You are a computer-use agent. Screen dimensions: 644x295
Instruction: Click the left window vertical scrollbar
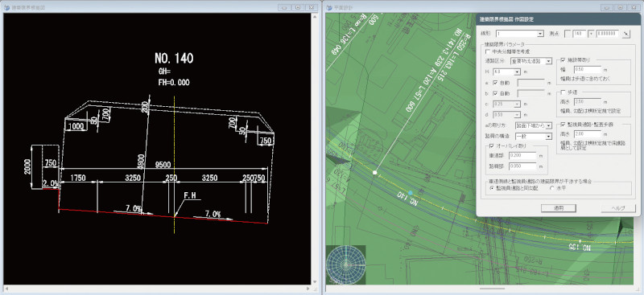(x=315, y=149)
